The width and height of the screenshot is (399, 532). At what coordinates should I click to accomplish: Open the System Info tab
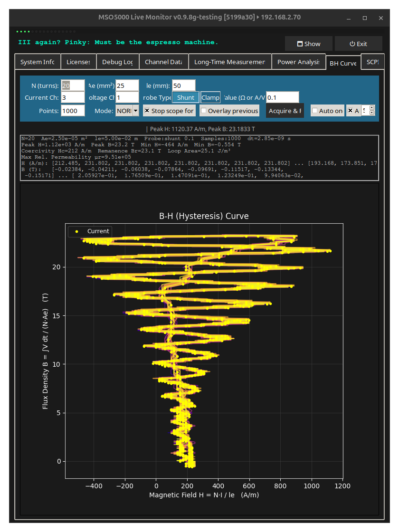click(38, 62)
